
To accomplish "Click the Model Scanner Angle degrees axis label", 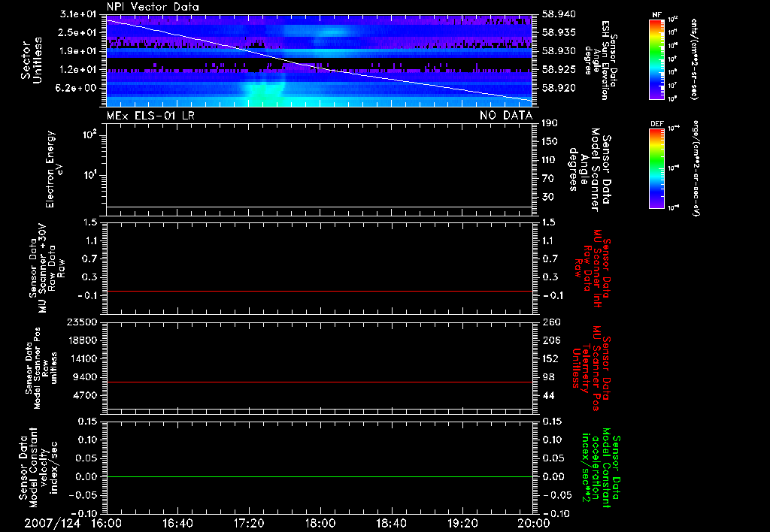I will point(590,170).
